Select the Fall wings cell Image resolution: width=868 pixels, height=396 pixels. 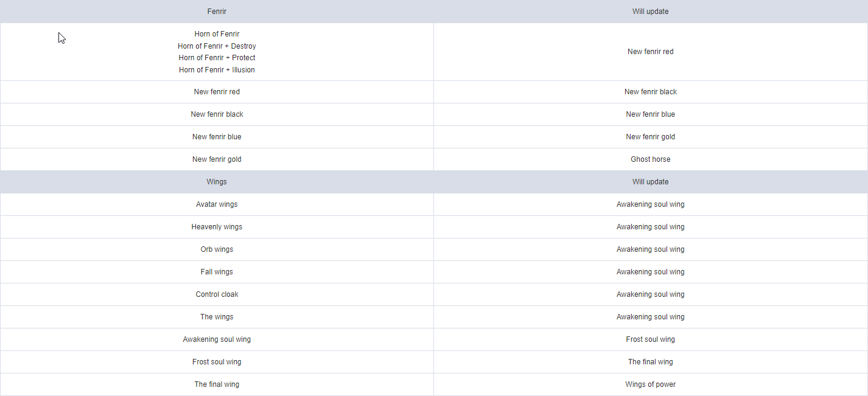click(217, 272)
